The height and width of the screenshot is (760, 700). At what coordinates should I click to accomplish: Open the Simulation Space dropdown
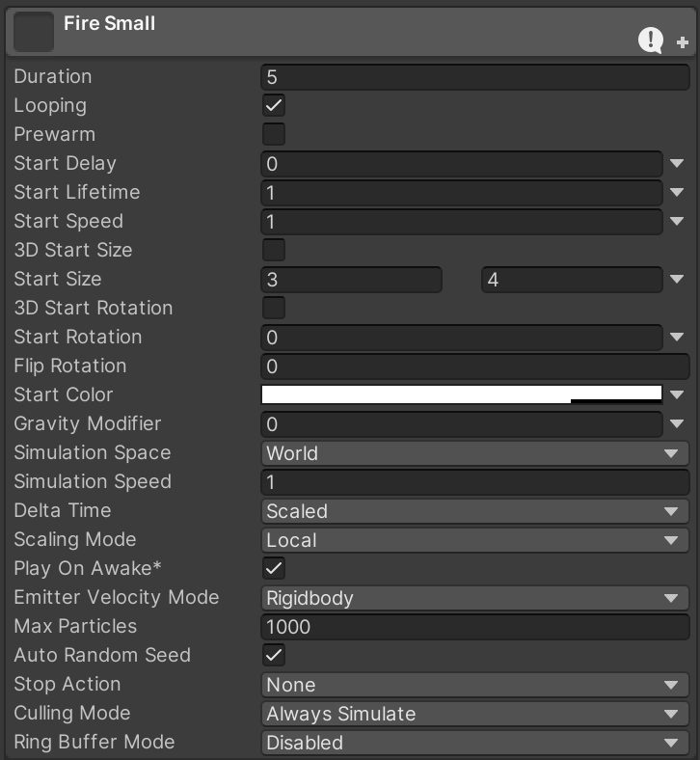[474, 453]
